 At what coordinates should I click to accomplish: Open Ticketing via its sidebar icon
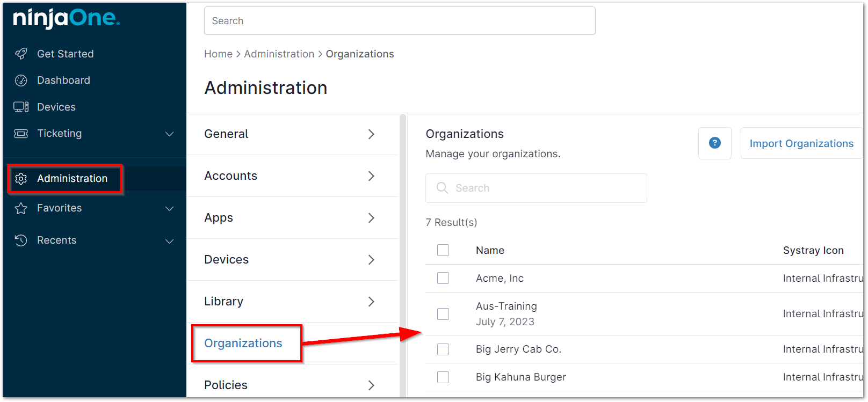pyautogui.click(x=20, y=133)
